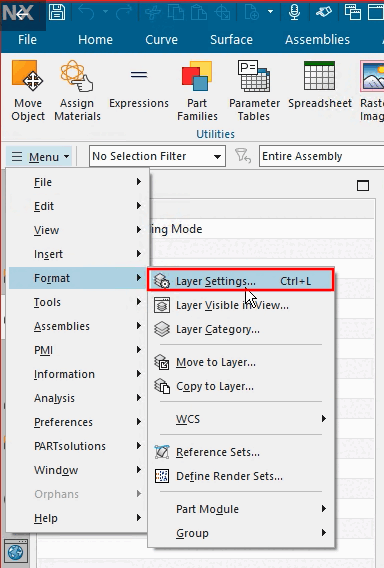The width and height of the screenshot is (384, 568).
Task: Choose Layer Category option
Action: pyautogui.click(x=240, y=329)
